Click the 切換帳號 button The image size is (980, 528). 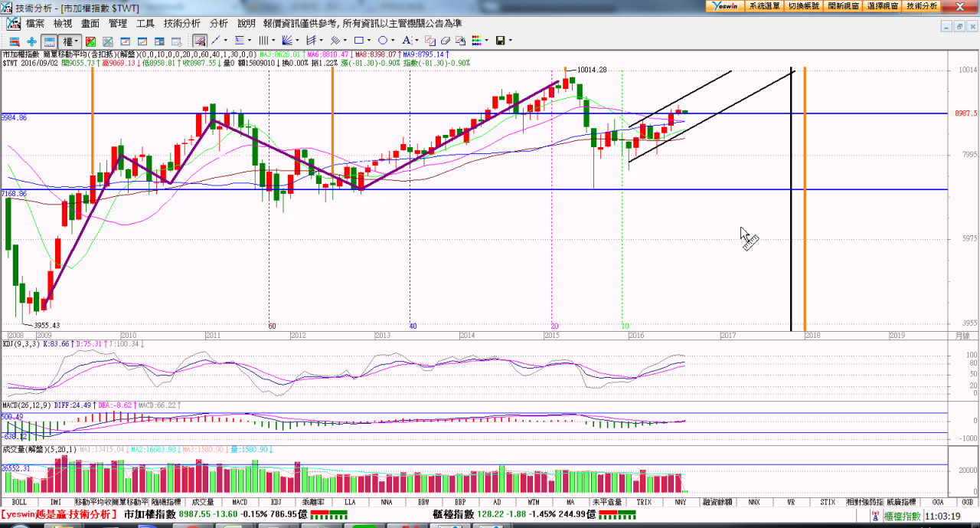point(804,5)
